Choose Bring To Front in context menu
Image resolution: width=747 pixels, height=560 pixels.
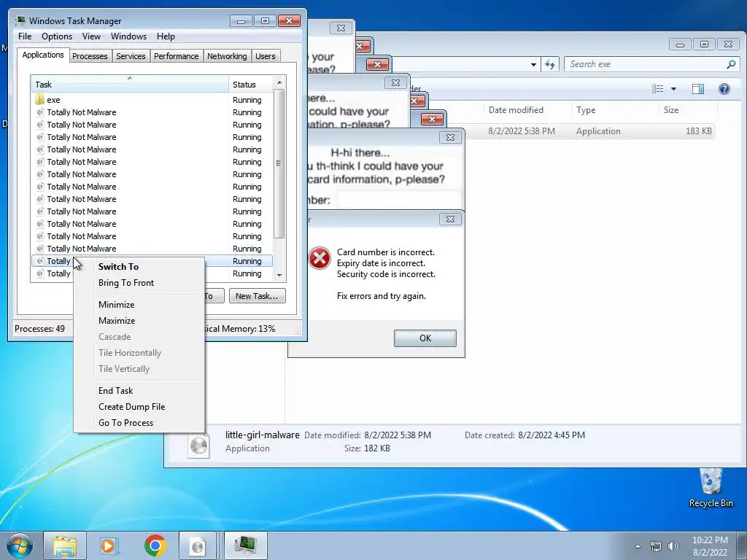coord(139,283)
